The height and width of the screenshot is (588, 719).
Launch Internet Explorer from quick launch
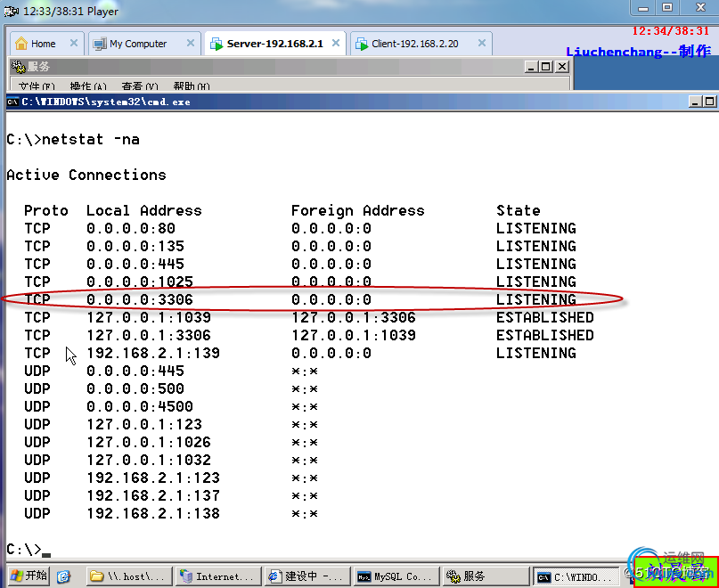tap(64, 576)
